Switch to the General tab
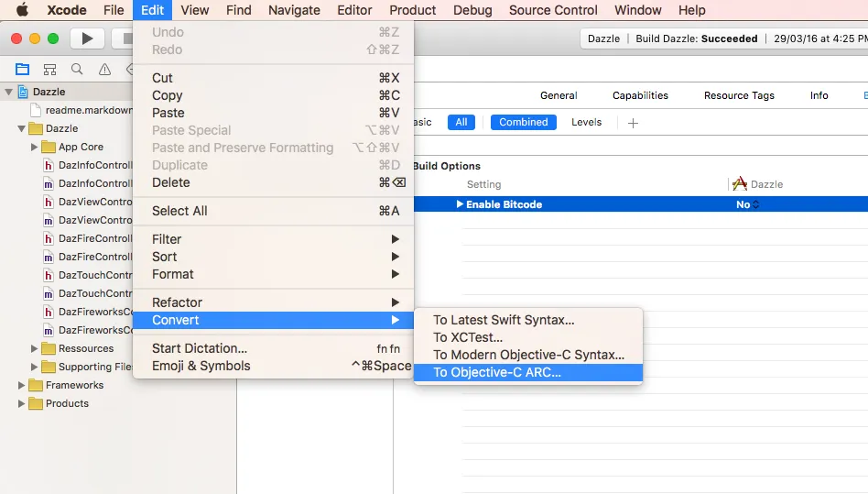Image resolution: width=868 pixels, height=494 pixels. tap(559, 95)
